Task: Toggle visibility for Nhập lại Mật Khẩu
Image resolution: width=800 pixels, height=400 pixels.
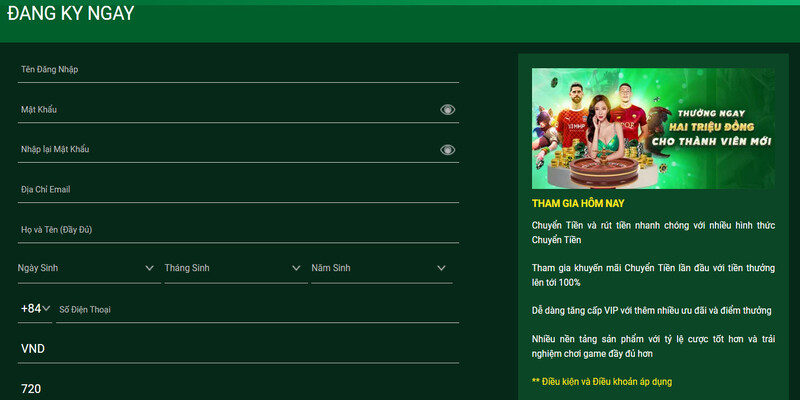Action: tap(447, 150)
